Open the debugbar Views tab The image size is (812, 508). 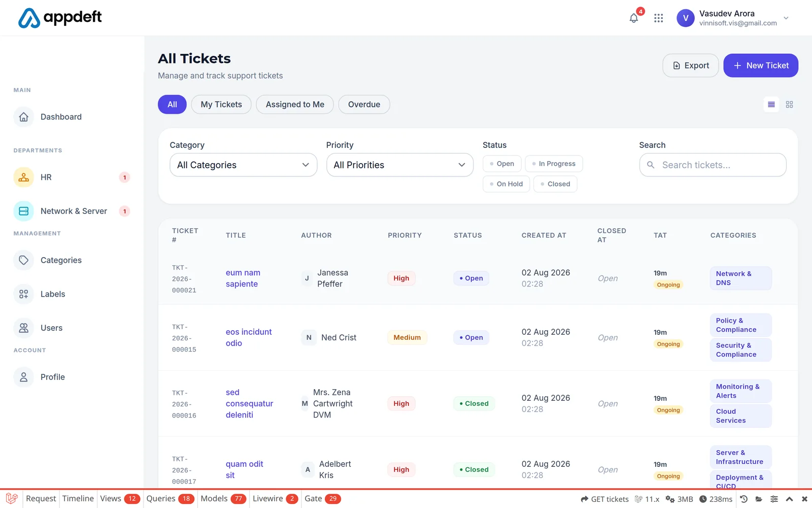(120, 499)
